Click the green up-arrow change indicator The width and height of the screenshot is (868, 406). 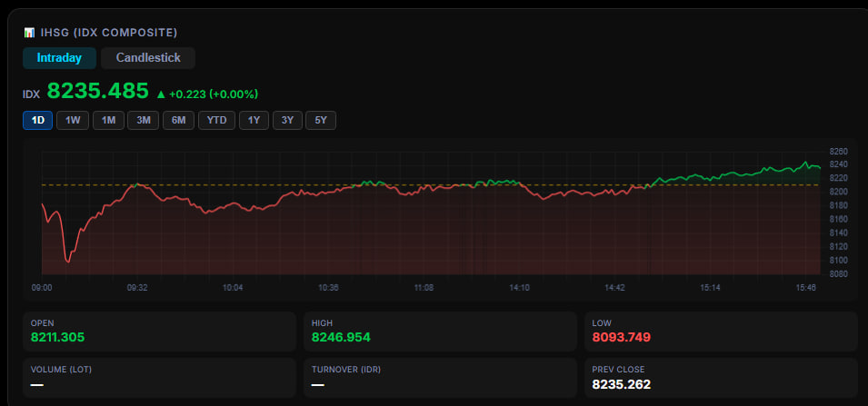click(x=161, y=94)
